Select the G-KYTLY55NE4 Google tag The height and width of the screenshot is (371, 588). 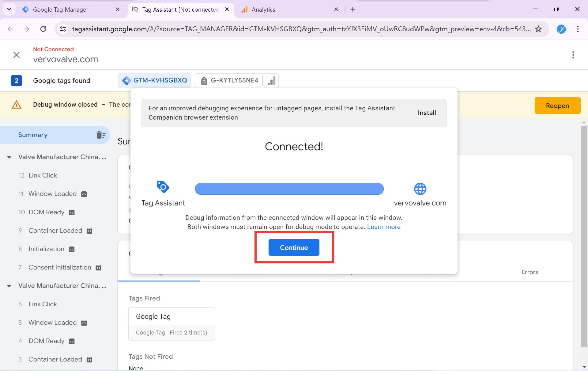pos(229,80)
